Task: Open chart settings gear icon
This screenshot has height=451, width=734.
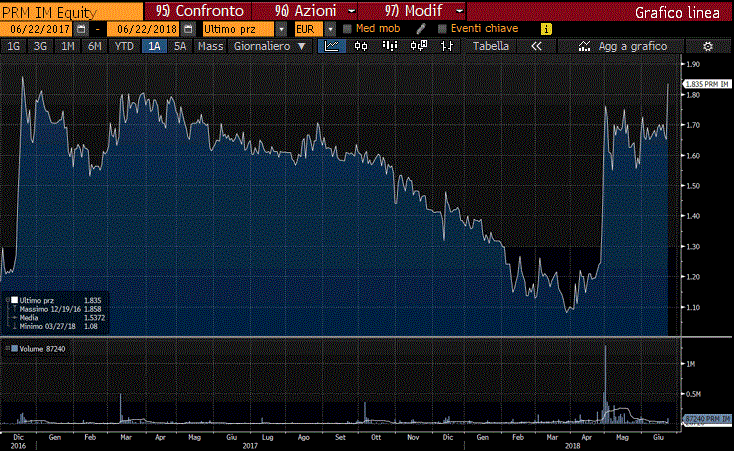Action: click(x=708, y=46)
